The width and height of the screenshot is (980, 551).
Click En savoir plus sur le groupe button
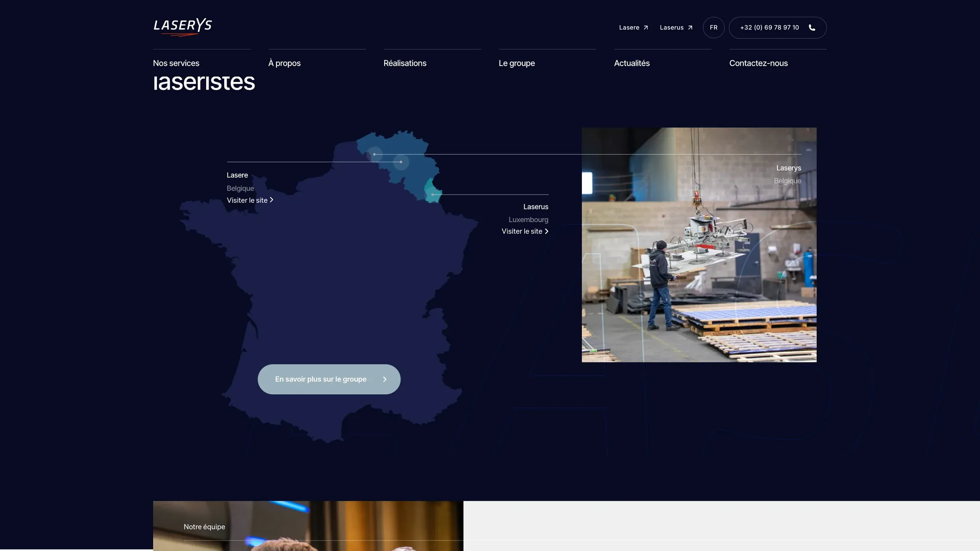pyautogui.click(x=329, y=379)
